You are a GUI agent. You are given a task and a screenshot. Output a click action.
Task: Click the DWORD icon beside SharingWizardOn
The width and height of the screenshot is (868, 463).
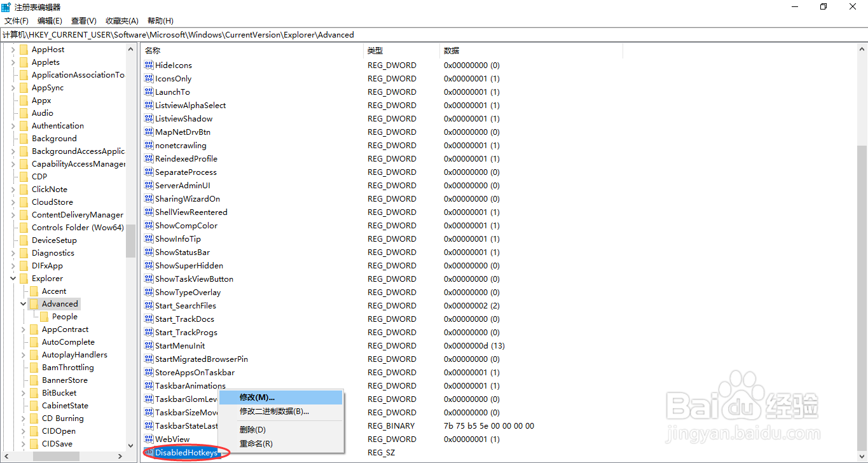coord(148,198)
